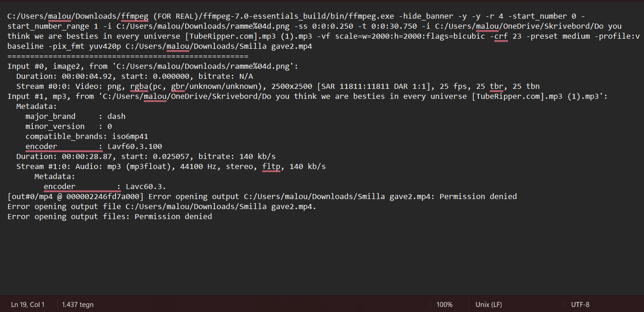644x312 pixels.
Task: Click the Ln 19, Col 1 status indicator
Action: [x=28, y=304]
